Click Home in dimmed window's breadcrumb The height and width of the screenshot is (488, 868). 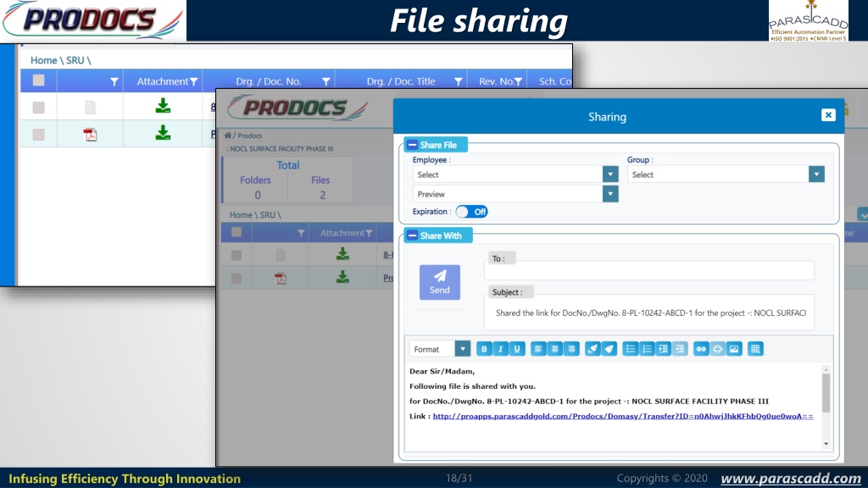(x=241, y=214)
